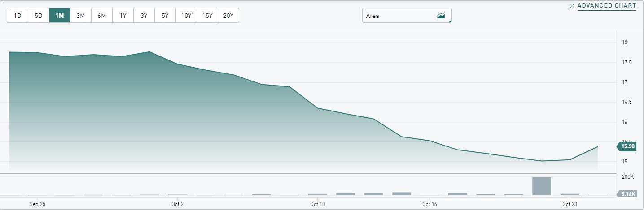
Task: Click the Oct 23 date label
Action: coord(570,204)
